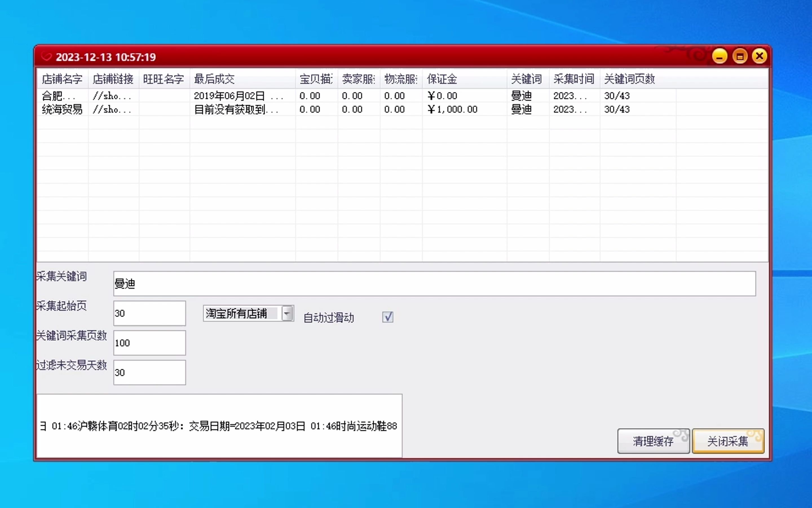Focus the 采集关键词 input containing 曼迪
812x508 pixels.
[434, 284]
